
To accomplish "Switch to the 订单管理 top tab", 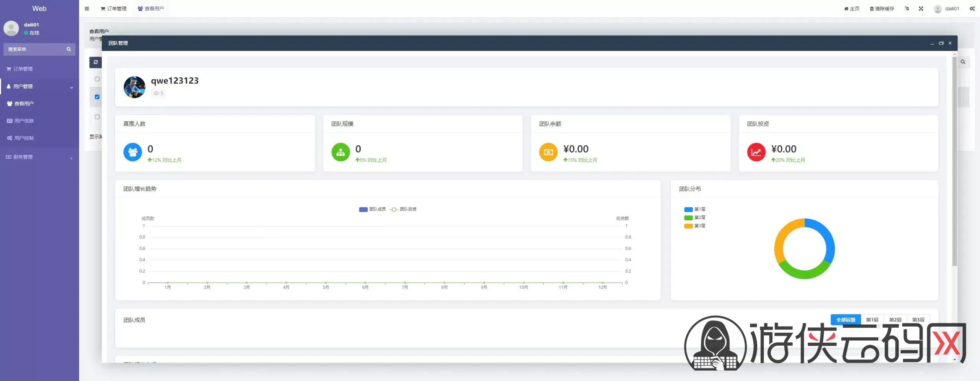I will click(x=114, y=8).
